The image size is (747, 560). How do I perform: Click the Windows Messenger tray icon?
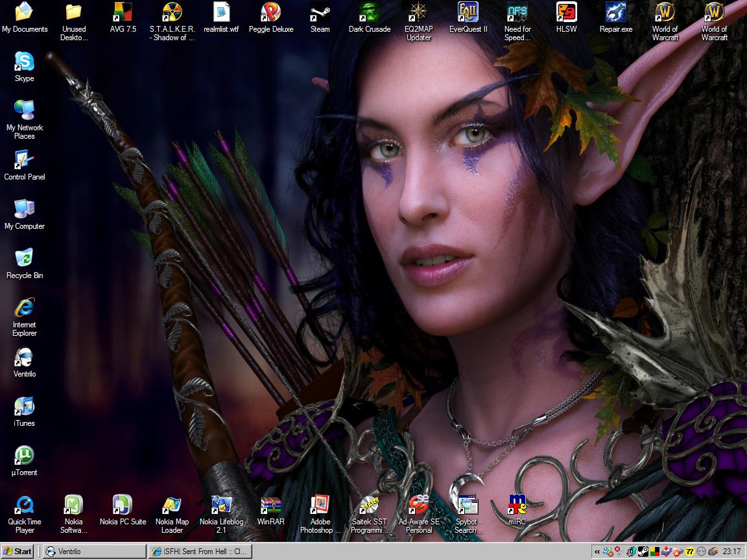click(608, 552)
